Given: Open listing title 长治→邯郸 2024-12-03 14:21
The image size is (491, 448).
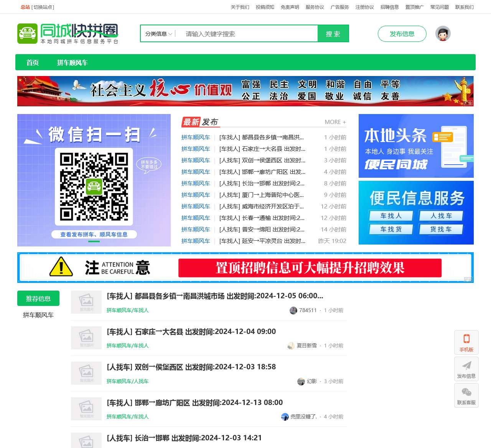Looking at the screenshot, I should click(184, 438).
